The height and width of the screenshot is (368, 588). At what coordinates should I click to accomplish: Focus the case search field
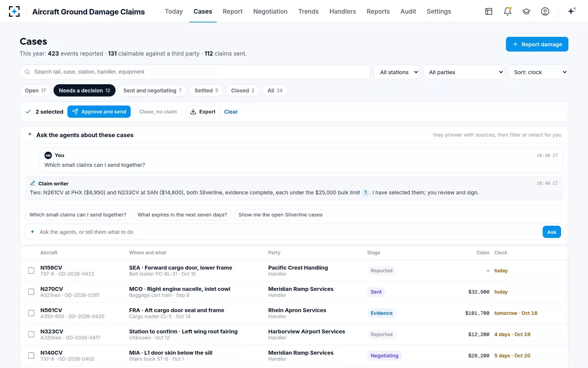[x=195, y=72]
